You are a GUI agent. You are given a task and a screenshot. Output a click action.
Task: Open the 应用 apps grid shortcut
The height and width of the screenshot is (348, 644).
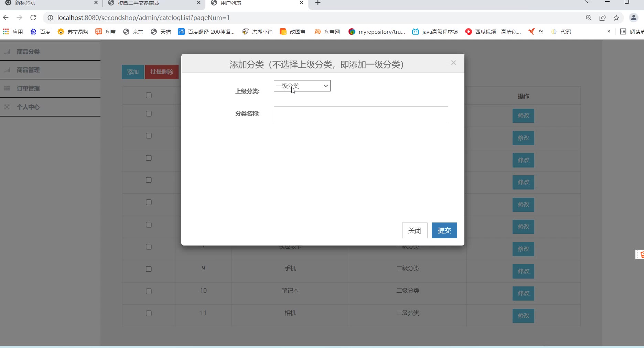pyautogui.click(x=13, y=32)
